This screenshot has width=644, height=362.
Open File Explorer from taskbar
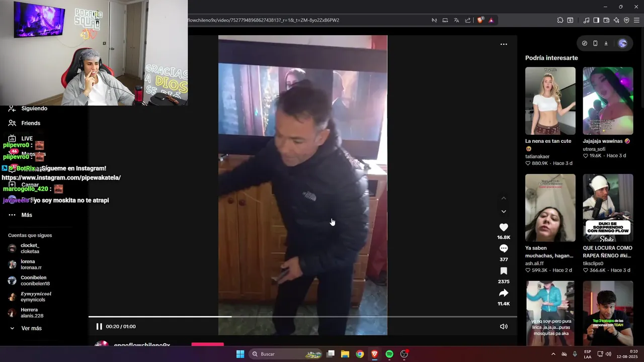[x=345, y=354]
